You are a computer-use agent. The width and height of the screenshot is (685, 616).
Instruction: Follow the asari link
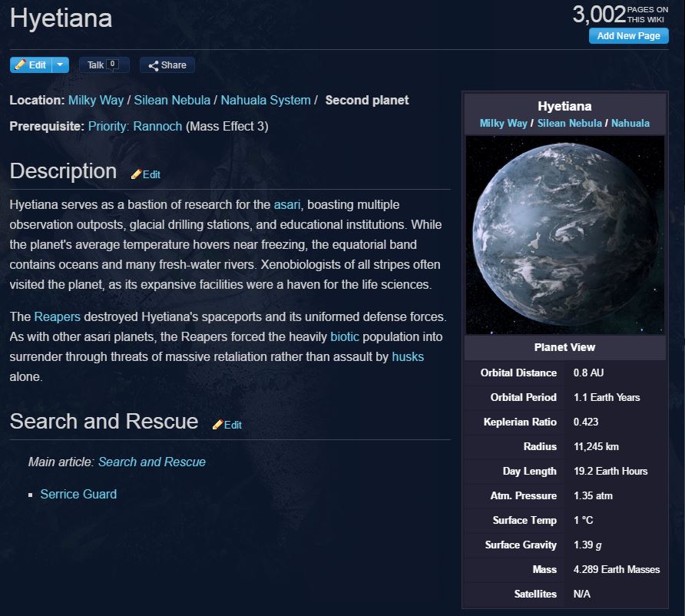[x=287, y=205]
